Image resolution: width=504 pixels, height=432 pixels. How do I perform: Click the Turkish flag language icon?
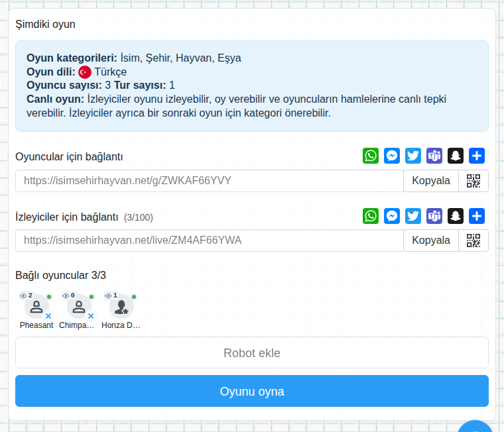(85, 72)
